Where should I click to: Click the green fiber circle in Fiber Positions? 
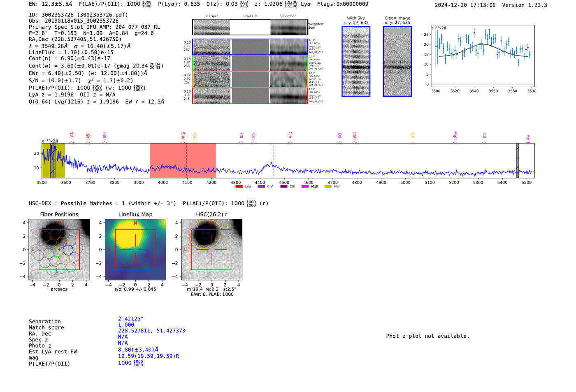[58, 252]
